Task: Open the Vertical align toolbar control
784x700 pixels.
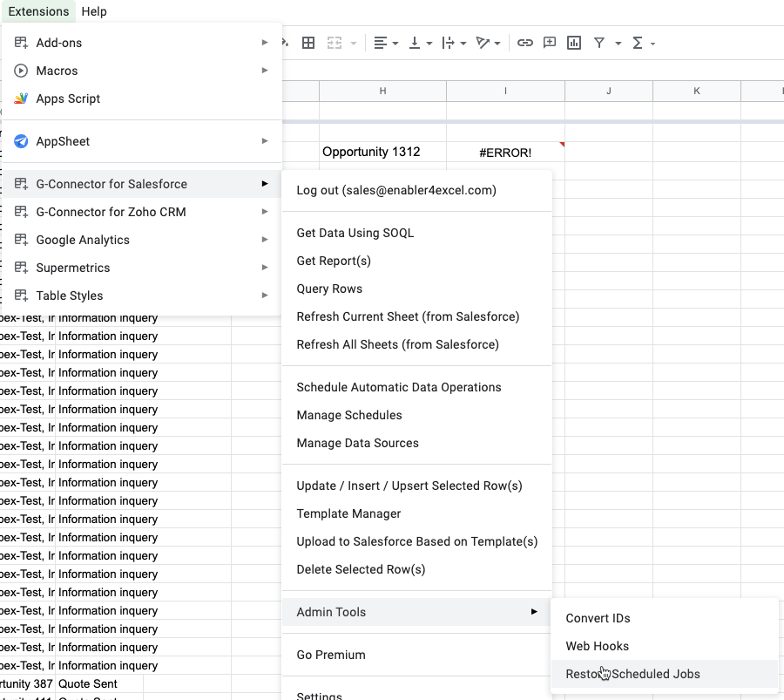Action: (x=420, y=43)
